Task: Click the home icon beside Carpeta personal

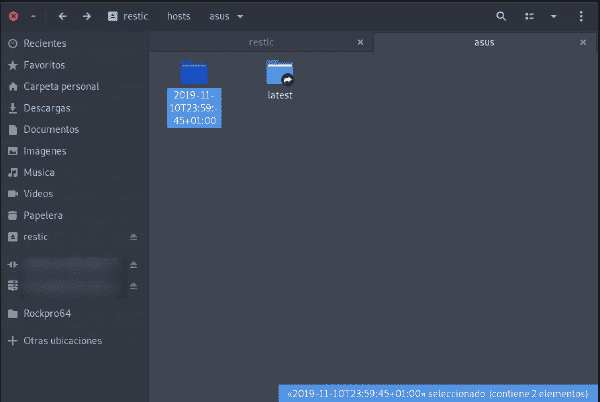Action: (x=13, y=86)
